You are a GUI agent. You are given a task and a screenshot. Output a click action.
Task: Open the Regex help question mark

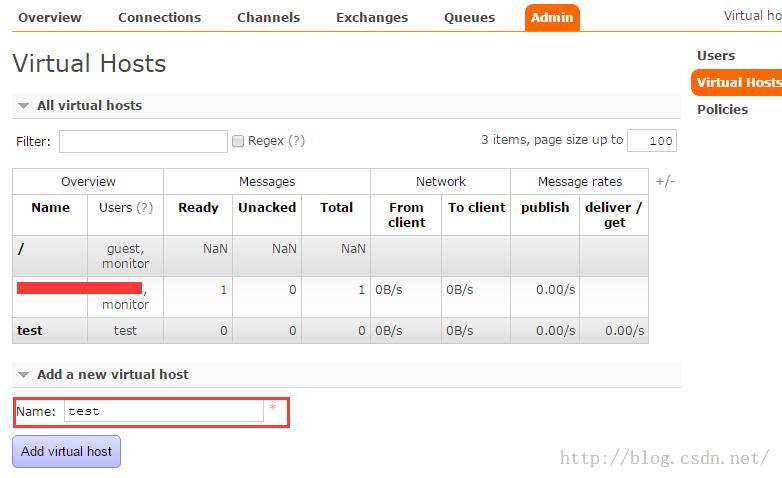[296, 141]
